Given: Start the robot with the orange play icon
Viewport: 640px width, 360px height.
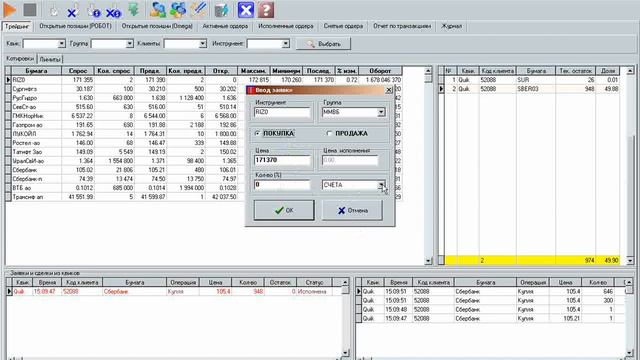Looking at the screenshot, I should (x=9, y=10).
